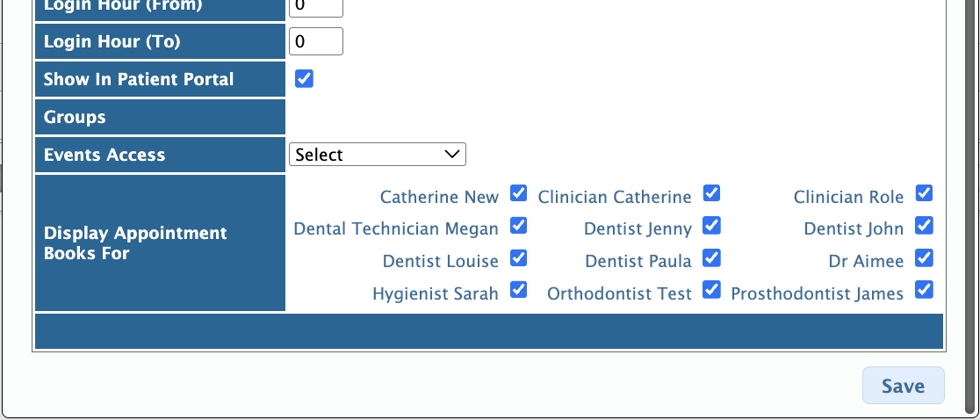Disable Prosthodontist James checkbox

[925, 289]
